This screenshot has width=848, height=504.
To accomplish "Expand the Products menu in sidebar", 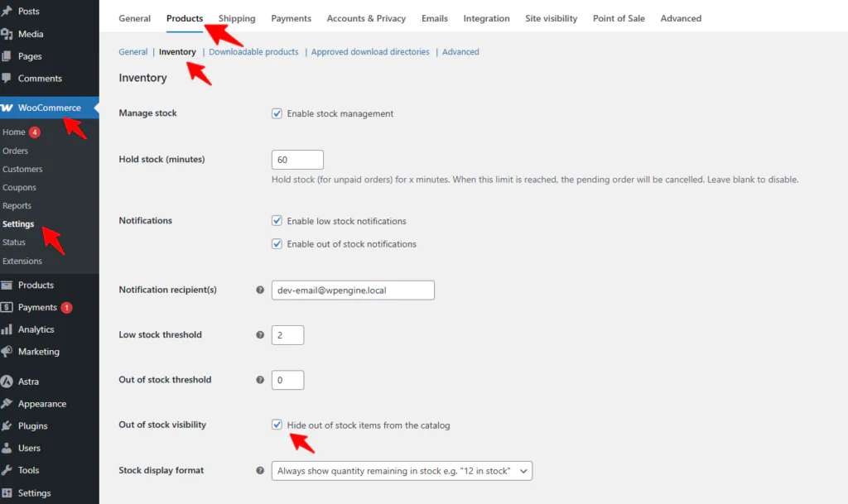I will (x=36, y=285).
